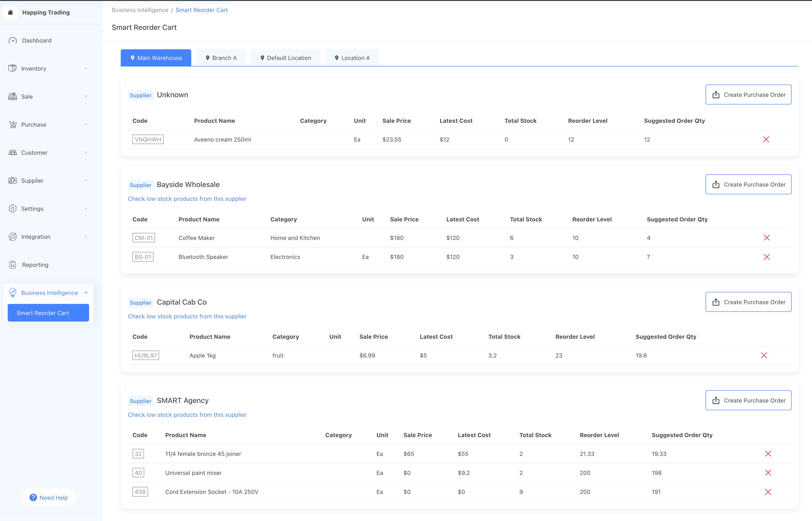812x521 pixels.
Task: Click the home icon next to Happing Trading
Action: pos(10,12)
